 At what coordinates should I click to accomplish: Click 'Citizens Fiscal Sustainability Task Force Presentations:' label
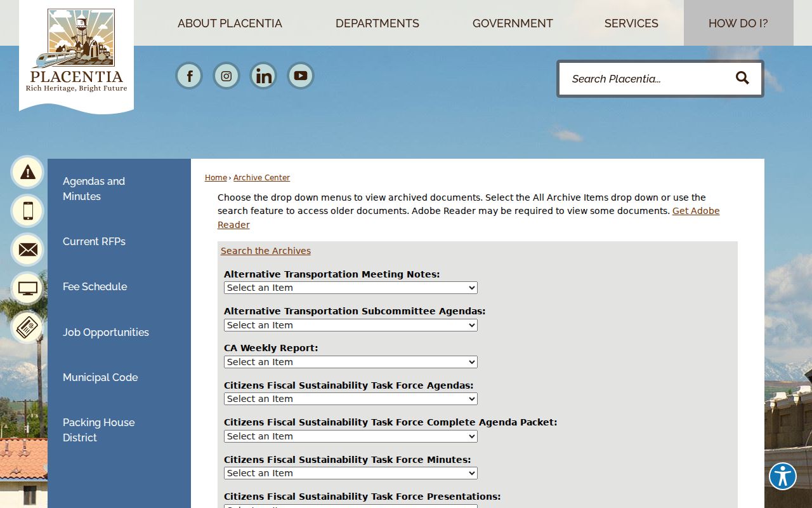(362, 497)
